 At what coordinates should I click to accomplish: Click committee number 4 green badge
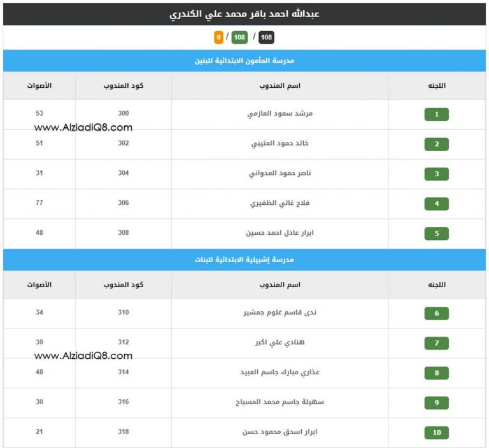(436, 204)
